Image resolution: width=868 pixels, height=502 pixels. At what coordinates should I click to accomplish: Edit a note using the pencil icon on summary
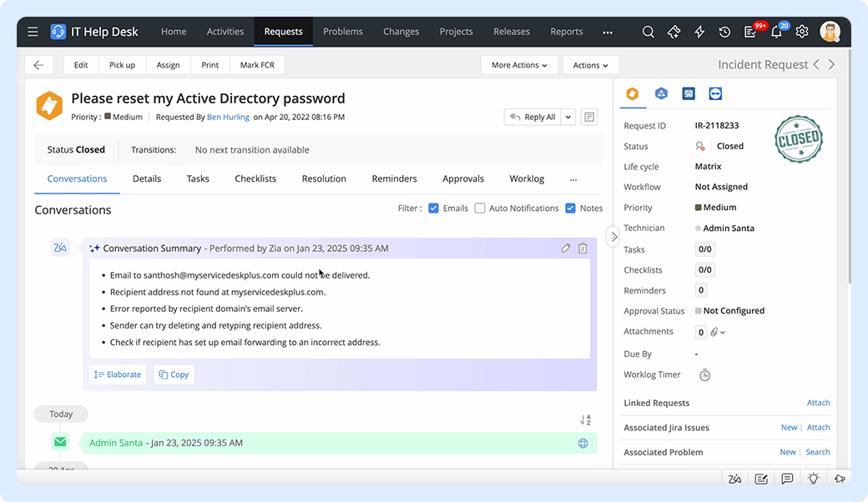pyautogui.click(x=565, y=248)
